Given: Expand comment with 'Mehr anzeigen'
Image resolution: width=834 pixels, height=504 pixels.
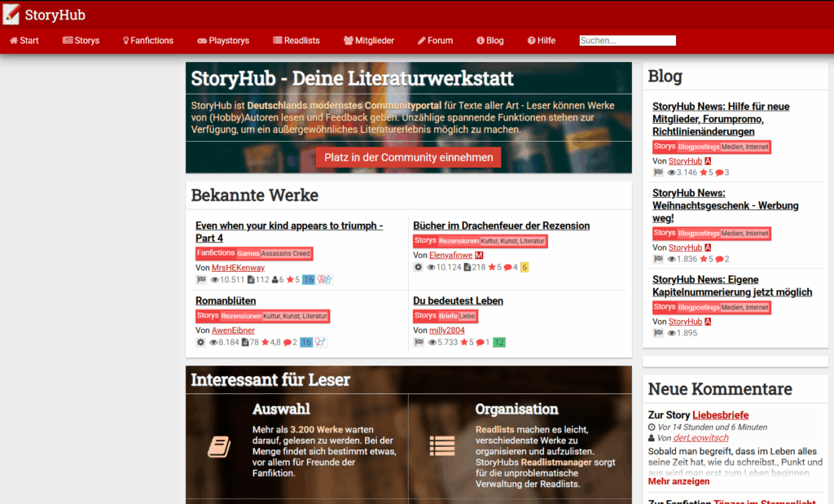Looking at the screenshot, I should pos(678,480).
